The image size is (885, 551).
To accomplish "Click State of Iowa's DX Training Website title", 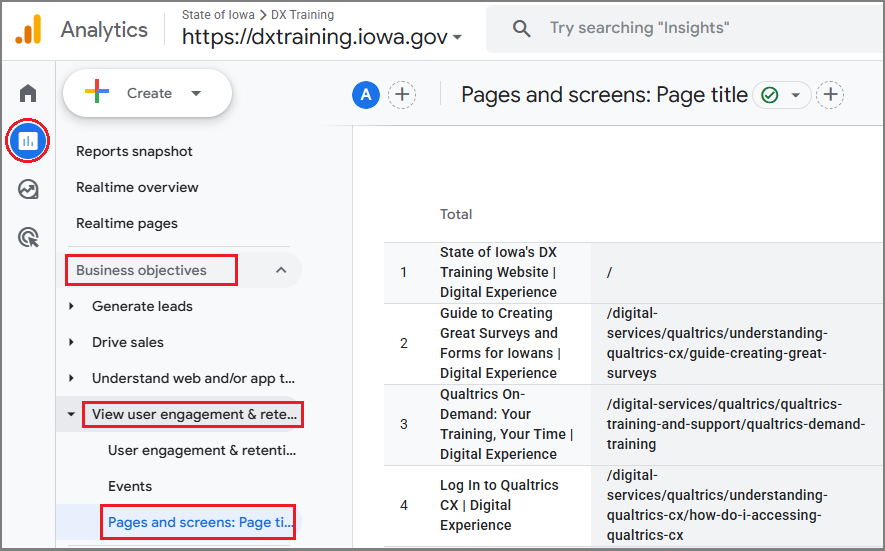I will (x=498, y=272).
